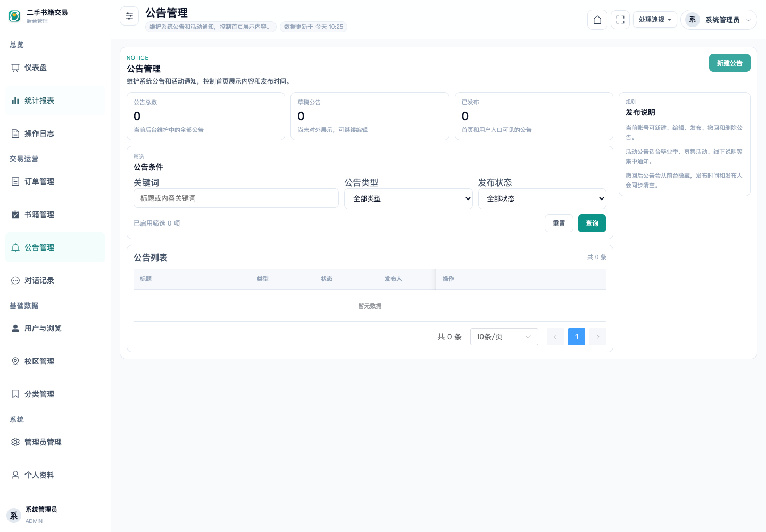Click the previous page arrow in pagination
The width and height of the screenshot is (766, 532).
pos(555,337)
